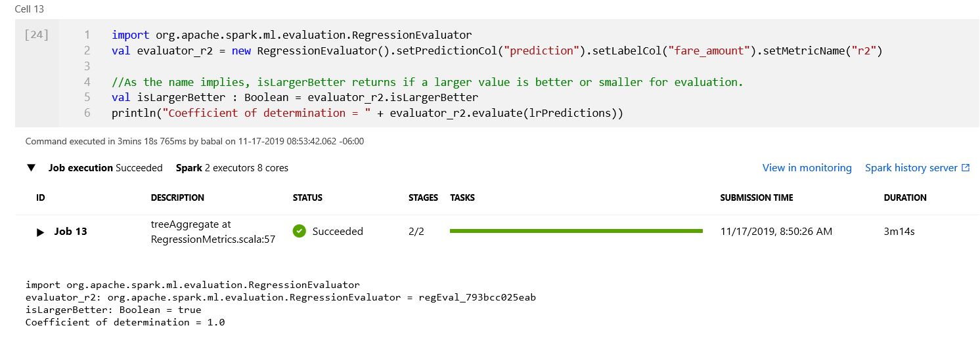Click the execution count [24] marker
Viewport: 980px width, 353px height.
(x=36, y=35)
